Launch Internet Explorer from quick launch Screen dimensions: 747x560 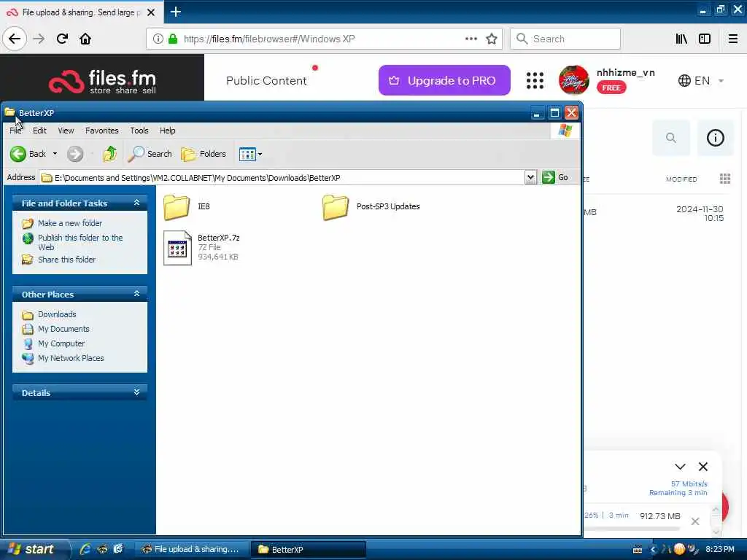tap(85, 549)
